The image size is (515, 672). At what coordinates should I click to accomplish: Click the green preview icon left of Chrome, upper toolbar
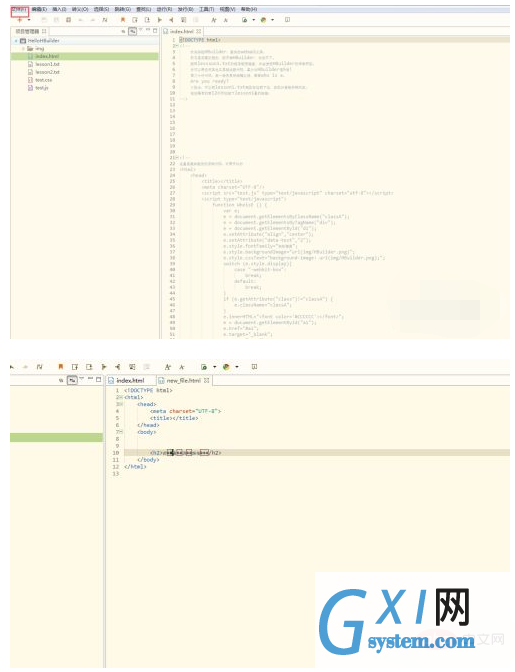coord(244,20)
